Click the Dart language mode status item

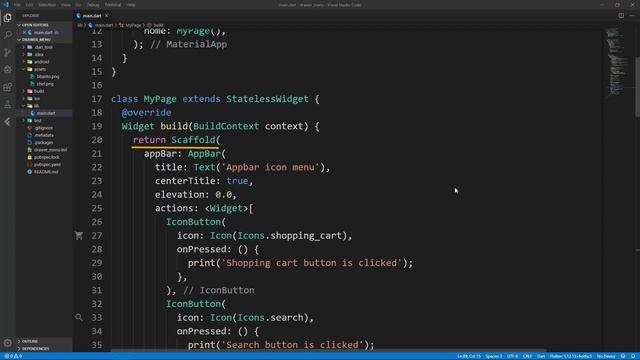541,356
